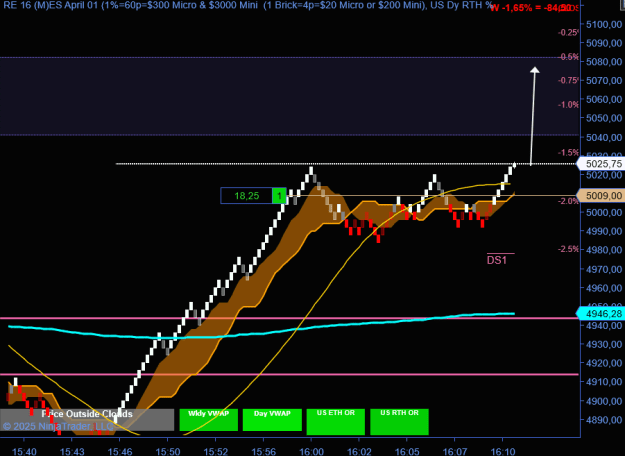Click the green quantity 1 position marker
The image size is (625, 456).
point(279,196)
